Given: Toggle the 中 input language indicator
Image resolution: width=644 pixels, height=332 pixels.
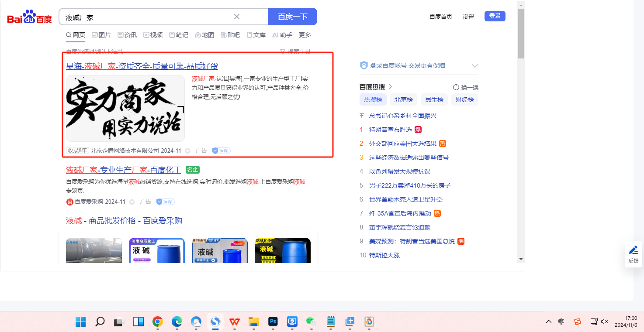Looking at the screenshot, I should 561,322.
